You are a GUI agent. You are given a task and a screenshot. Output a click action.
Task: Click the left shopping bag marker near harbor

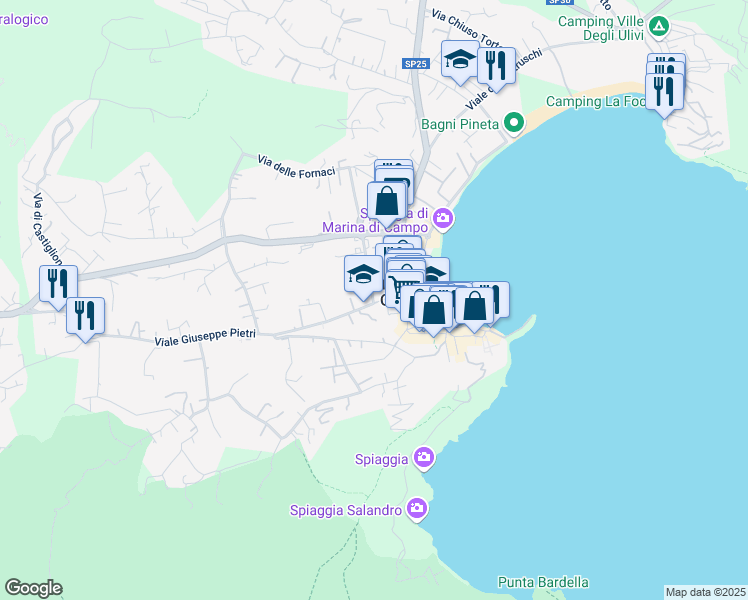tap(433, 313)
